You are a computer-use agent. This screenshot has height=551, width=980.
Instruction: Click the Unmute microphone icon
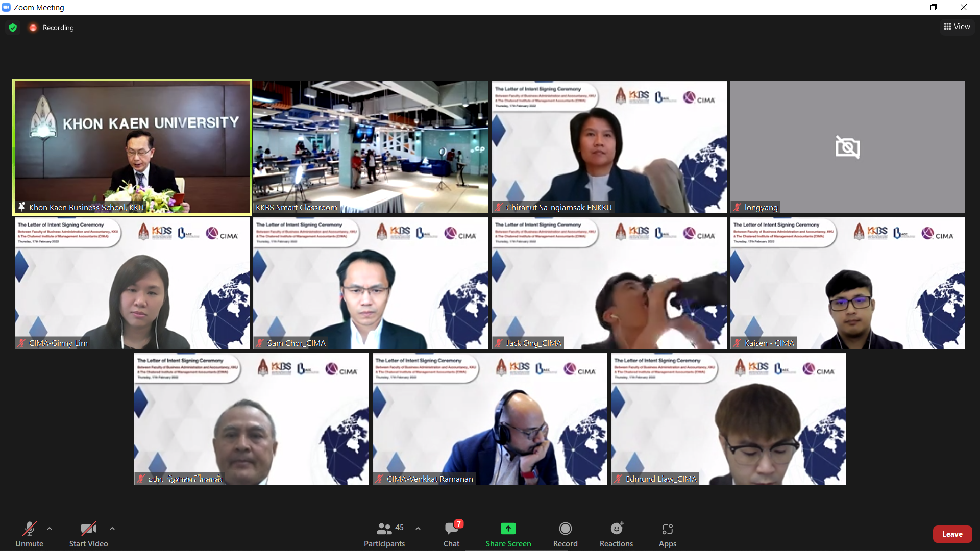30,529
